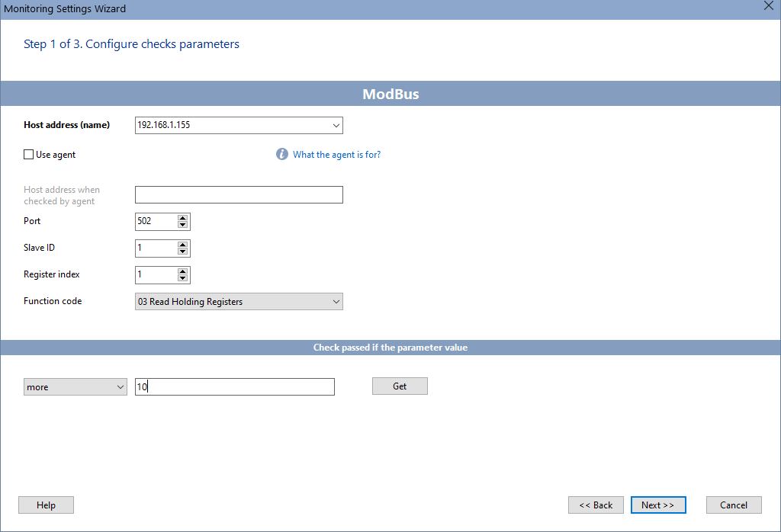Expand the Host address dropdown arrow
The width and height of the screenshot is (781, 532).
(336, 126)
